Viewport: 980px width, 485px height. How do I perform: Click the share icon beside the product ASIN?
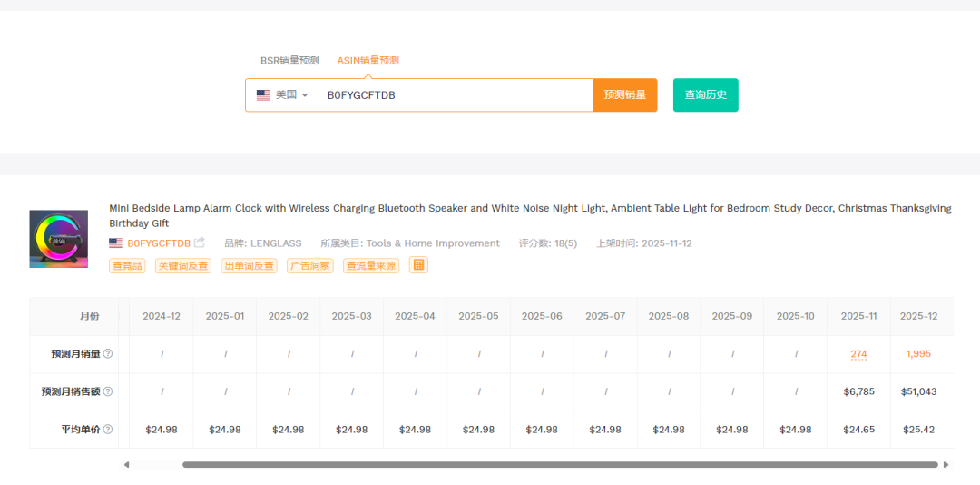[x=200, y=243]
